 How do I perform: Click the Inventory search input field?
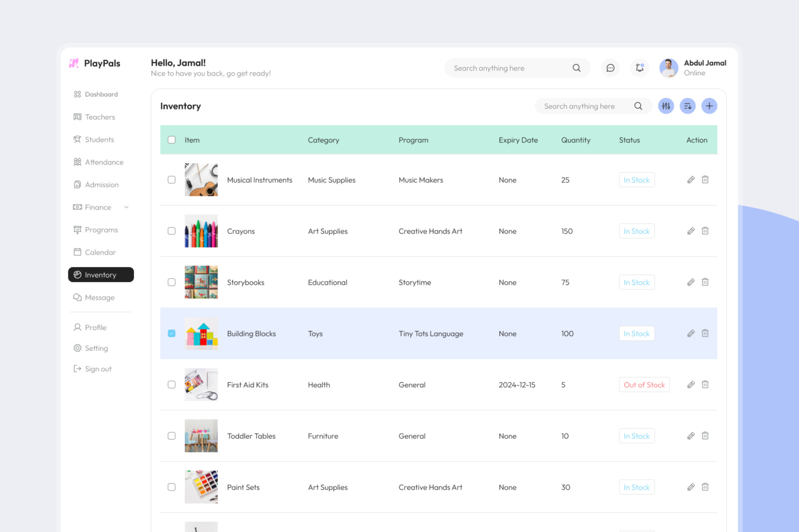pos(584,106)
